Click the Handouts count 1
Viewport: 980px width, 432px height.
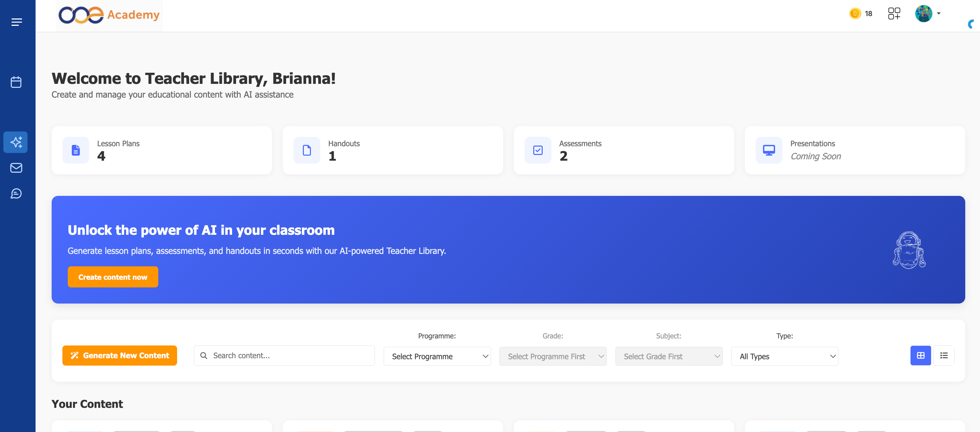[332, 156]
